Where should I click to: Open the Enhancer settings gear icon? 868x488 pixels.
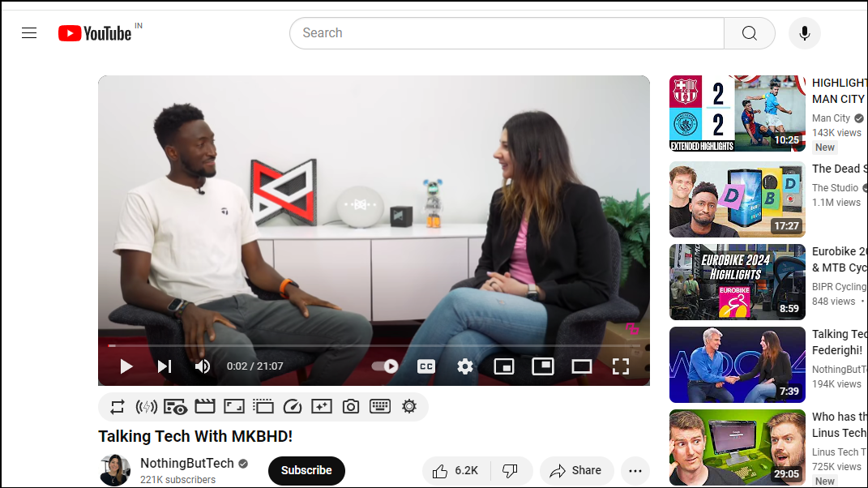(409, 406)
